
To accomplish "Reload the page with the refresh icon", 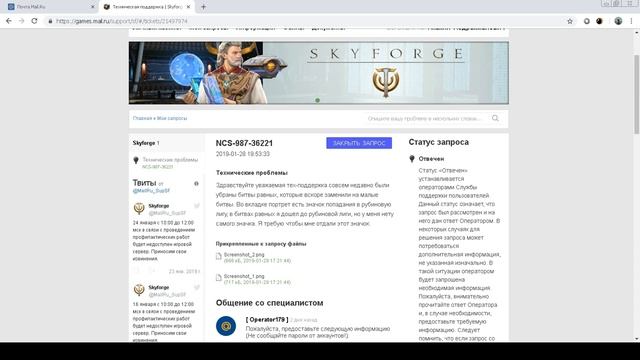I will point(34,21).
